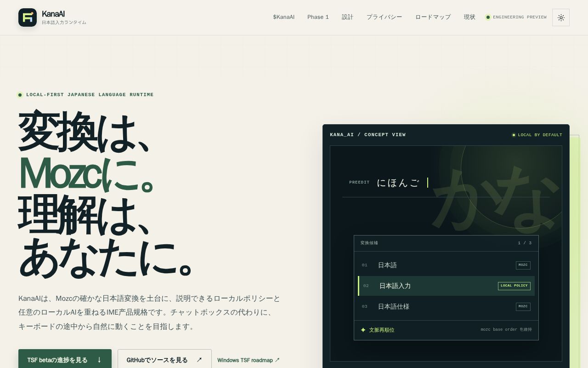Click the mozc base order を維持 note
This screenshot has height=368, width=588.
coord(506,330)
